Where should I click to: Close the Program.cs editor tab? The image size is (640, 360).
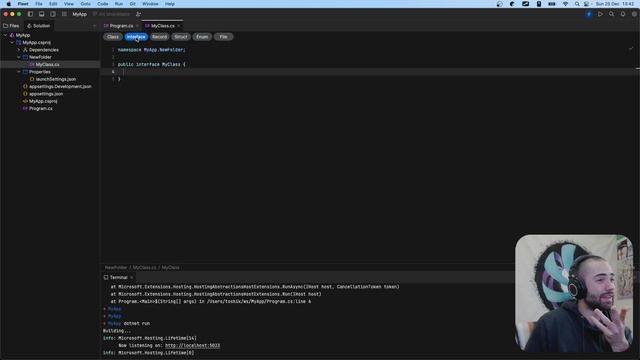click(137, 26)
